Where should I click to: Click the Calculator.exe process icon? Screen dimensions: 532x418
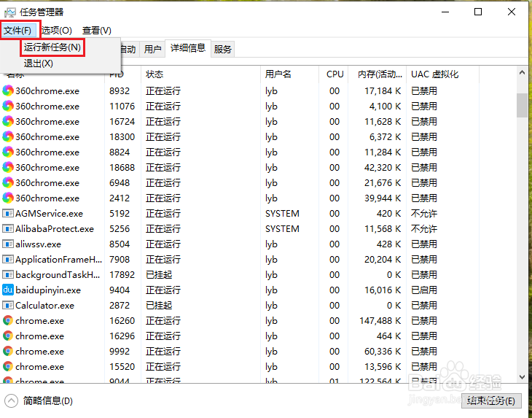[x=8, y=305]
